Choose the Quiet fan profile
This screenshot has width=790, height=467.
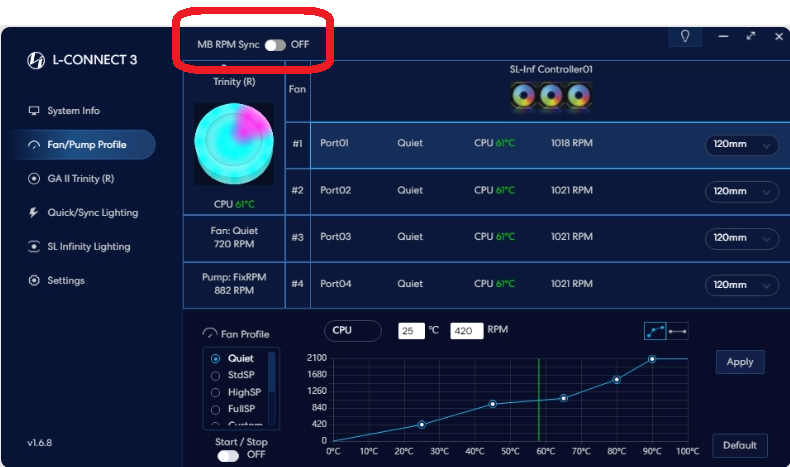point(234,359)
